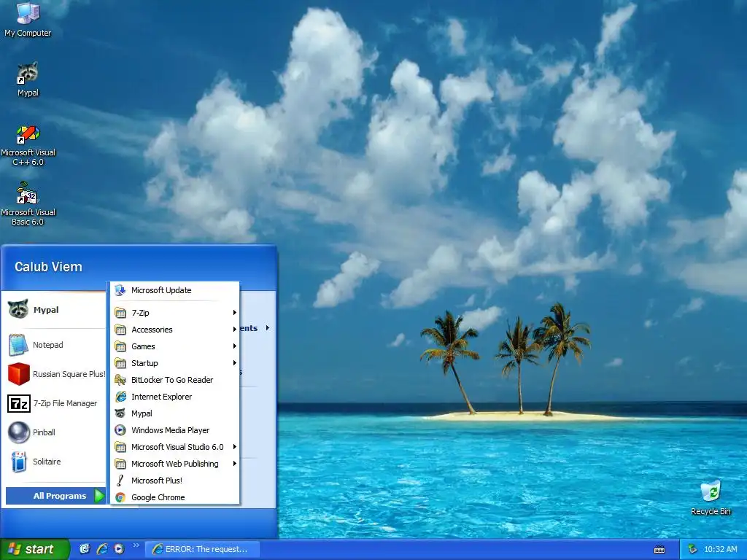
Task: Show hidden quick launch items chevron
Action: (136, 545)
